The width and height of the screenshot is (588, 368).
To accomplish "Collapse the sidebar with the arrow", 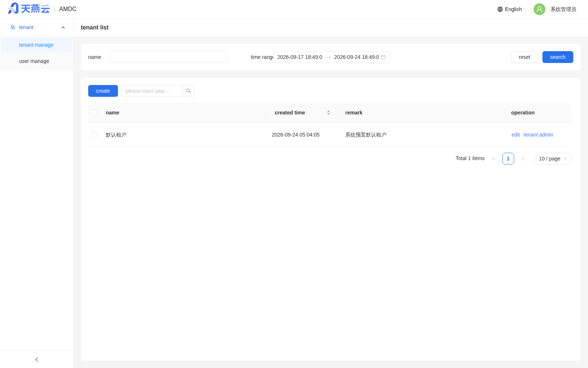I will click(37, 360).
